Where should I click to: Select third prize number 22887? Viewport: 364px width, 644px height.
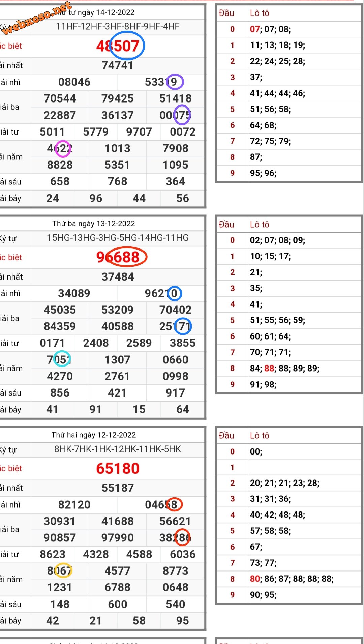pos(60,115)
